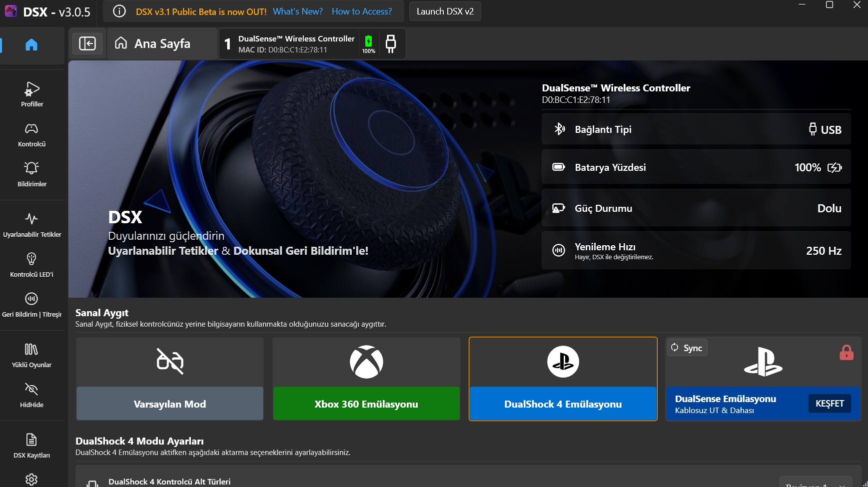
Task: Click the Dolu power status value
Action: point(830,208)
